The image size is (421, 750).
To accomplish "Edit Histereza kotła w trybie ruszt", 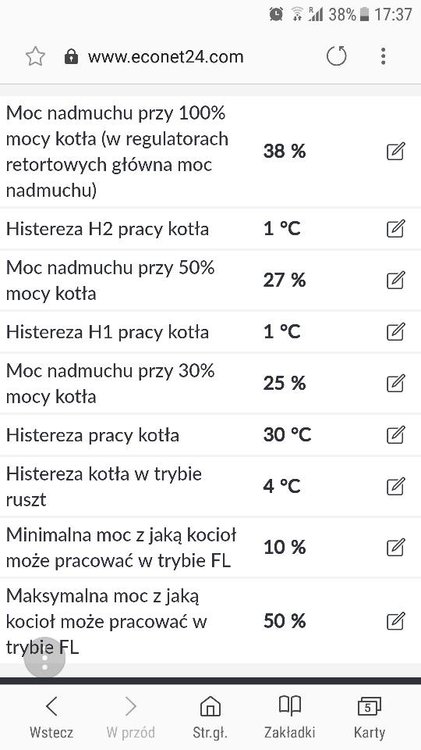I will [x=396, y=486].
